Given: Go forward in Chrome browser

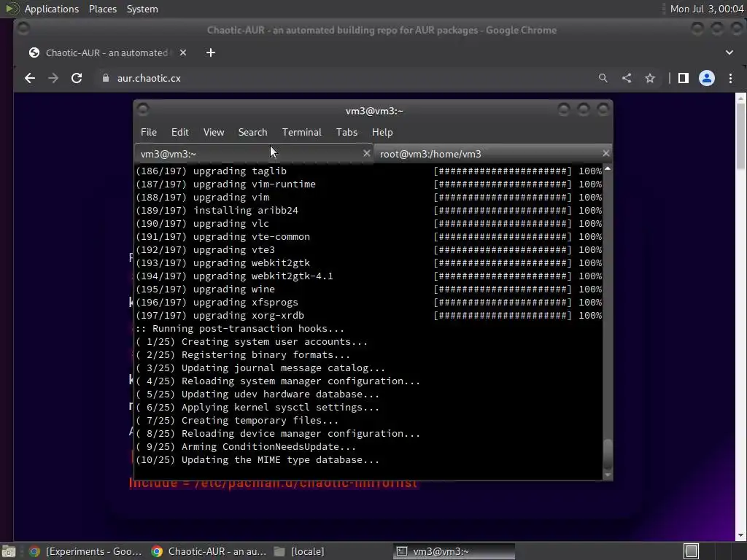Looking at the screenshot, I should (53, 78).
